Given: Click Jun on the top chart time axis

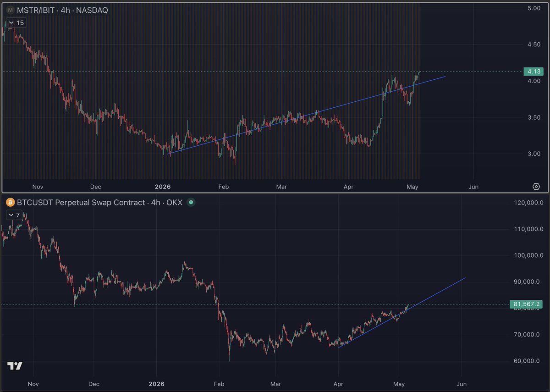Looking at the screenshot, I should 473,187.
